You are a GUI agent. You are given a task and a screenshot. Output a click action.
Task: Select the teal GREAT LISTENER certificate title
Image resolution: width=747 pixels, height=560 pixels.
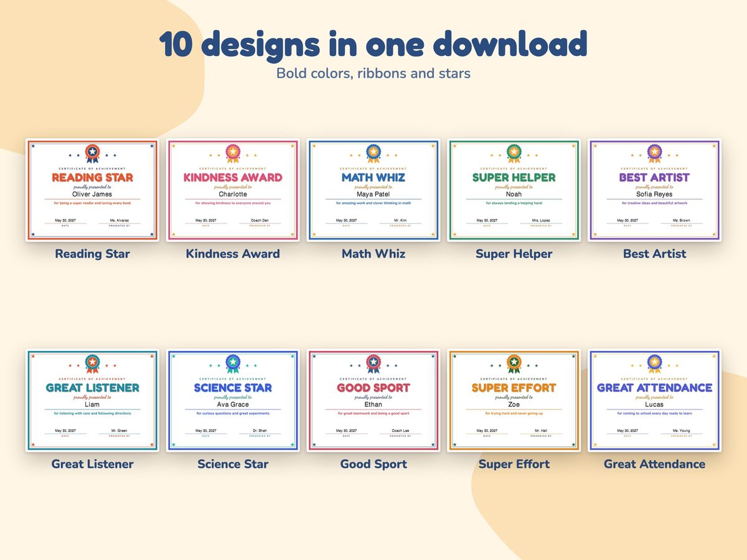92,388
